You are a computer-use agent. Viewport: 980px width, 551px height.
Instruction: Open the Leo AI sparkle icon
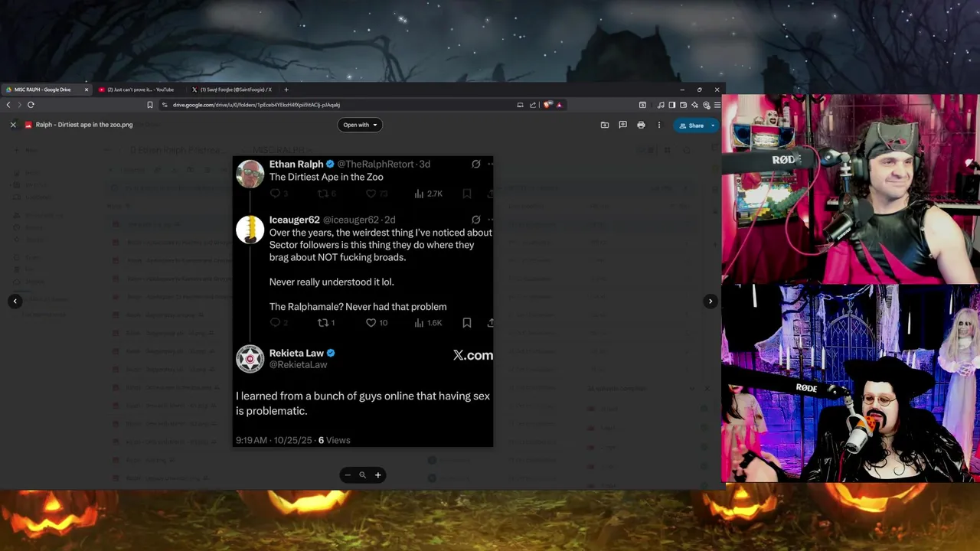tap(694, 105)
